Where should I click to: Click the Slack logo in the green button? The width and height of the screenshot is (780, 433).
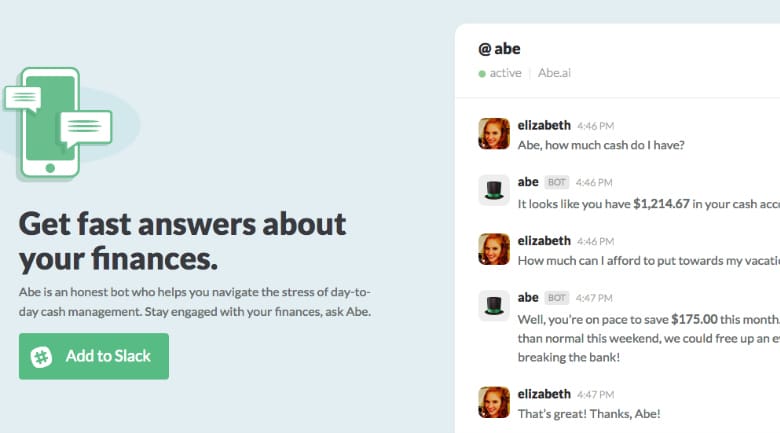42,357
